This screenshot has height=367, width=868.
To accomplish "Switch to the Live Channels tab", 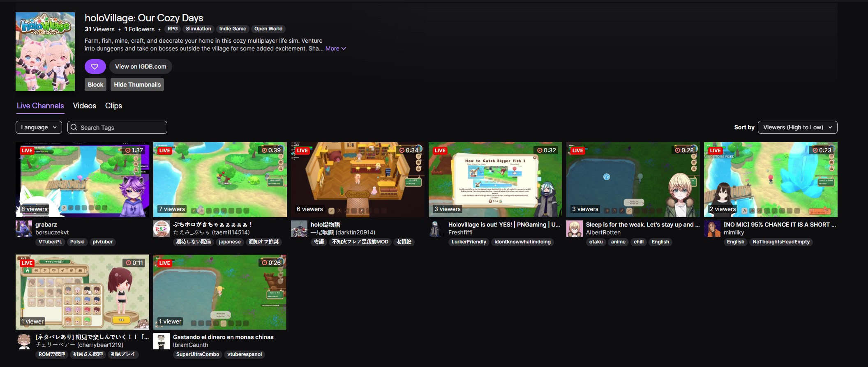I will pyautogui.click(x=40, y=106).
